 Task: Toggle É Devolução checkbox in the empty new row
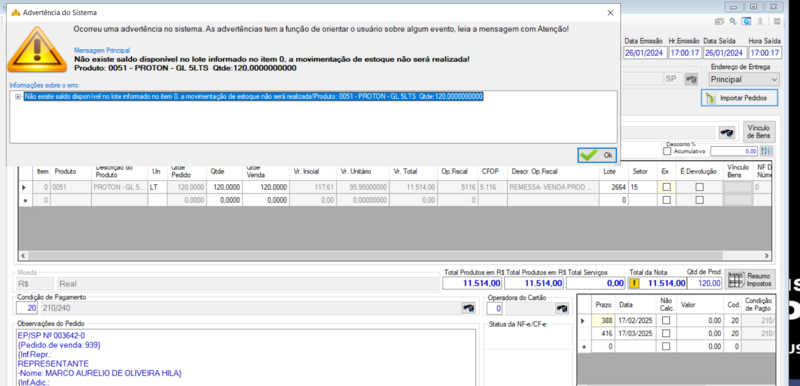point(699,200)
